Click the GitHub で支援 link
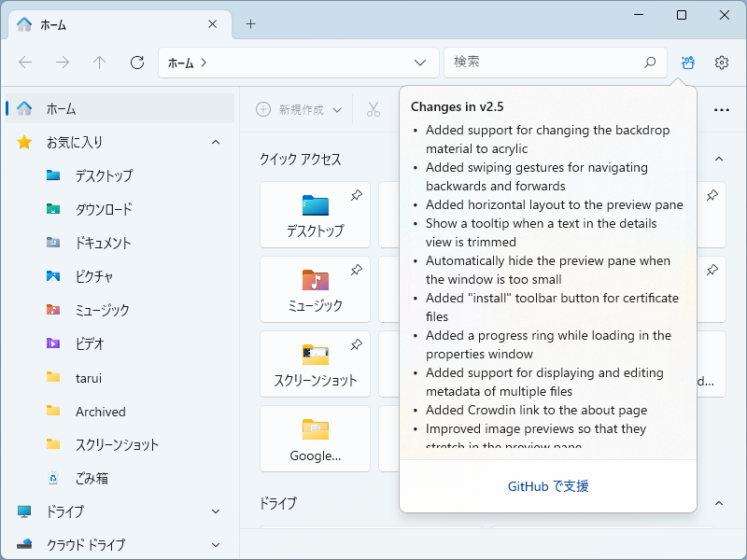 [547, 485]
